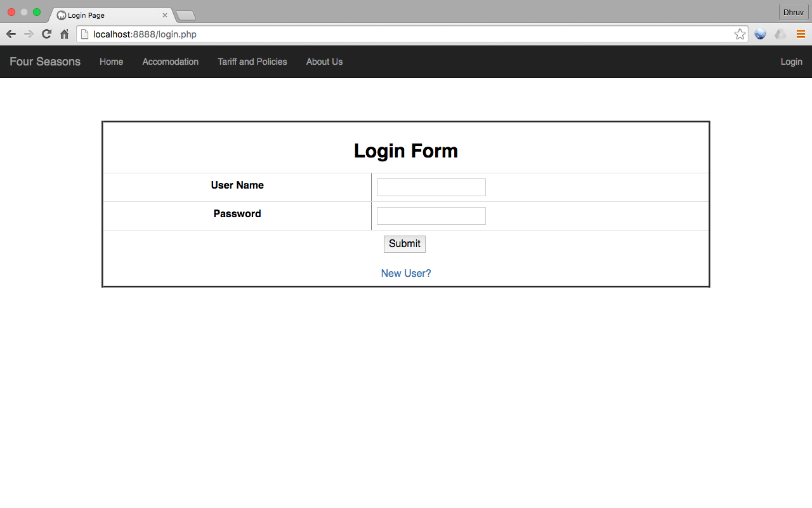This screenshot has width=812, height=508.
Task: Click the User Name label
Action: [x=237, y=185]
